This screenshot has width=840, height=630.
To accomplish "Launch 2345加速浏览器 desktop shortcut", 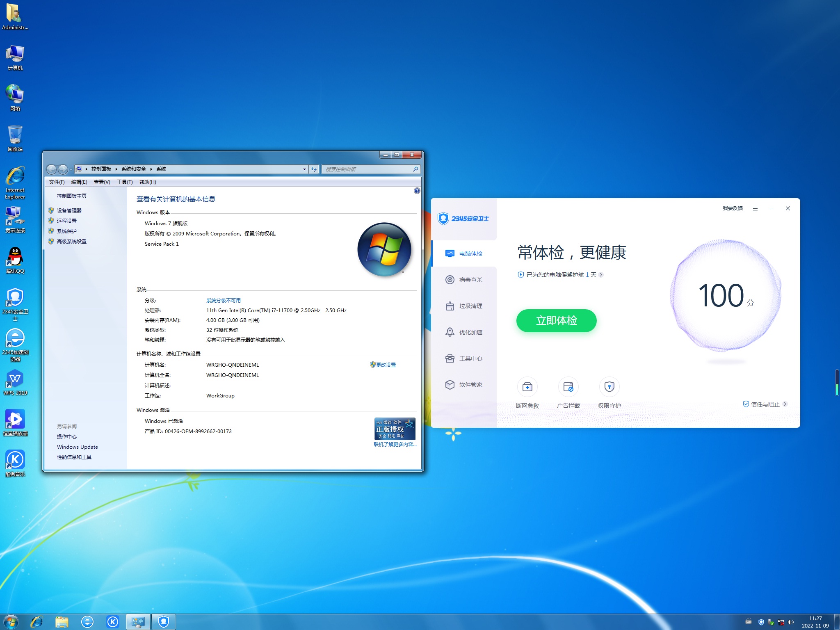I will point(15,345).
